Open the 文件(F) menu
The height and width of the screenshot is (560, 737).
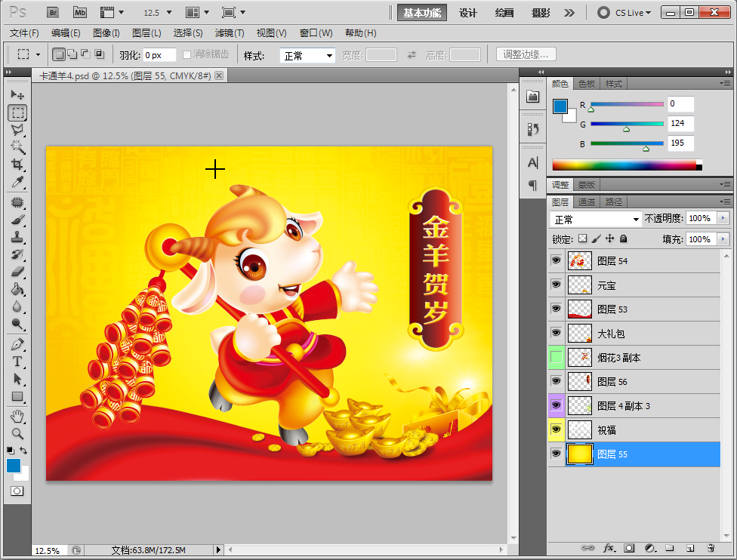(24, 33)
